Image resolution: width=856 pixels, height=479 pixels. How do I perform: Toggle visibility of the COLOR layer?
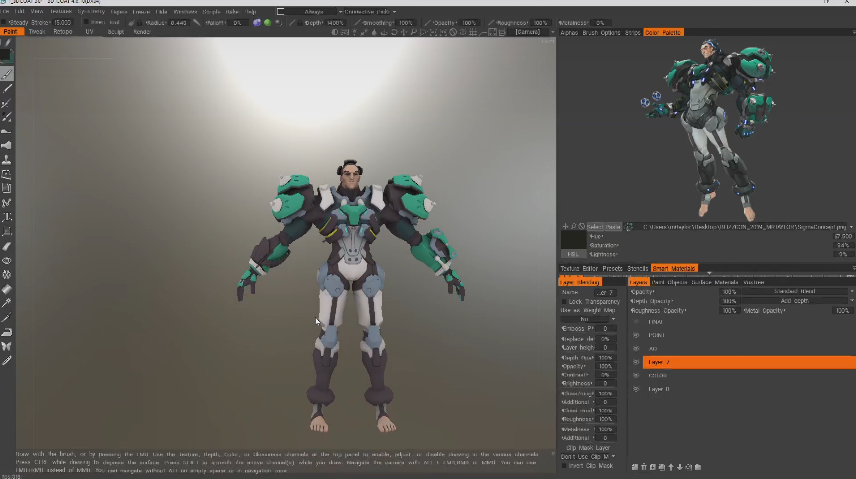click(x=636, y=376)
